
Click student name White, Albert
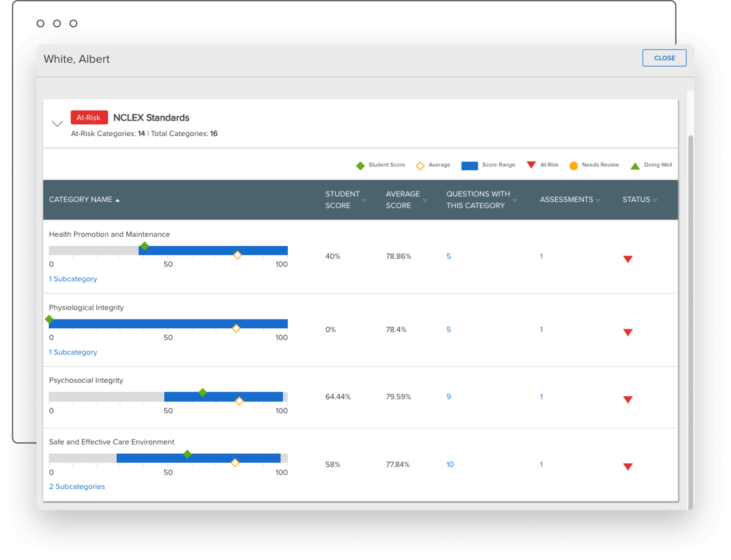77,59
